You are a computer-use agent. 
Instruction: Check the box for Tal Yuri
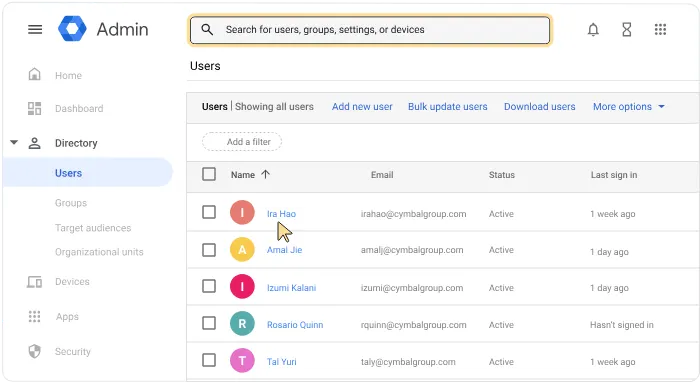209,360
